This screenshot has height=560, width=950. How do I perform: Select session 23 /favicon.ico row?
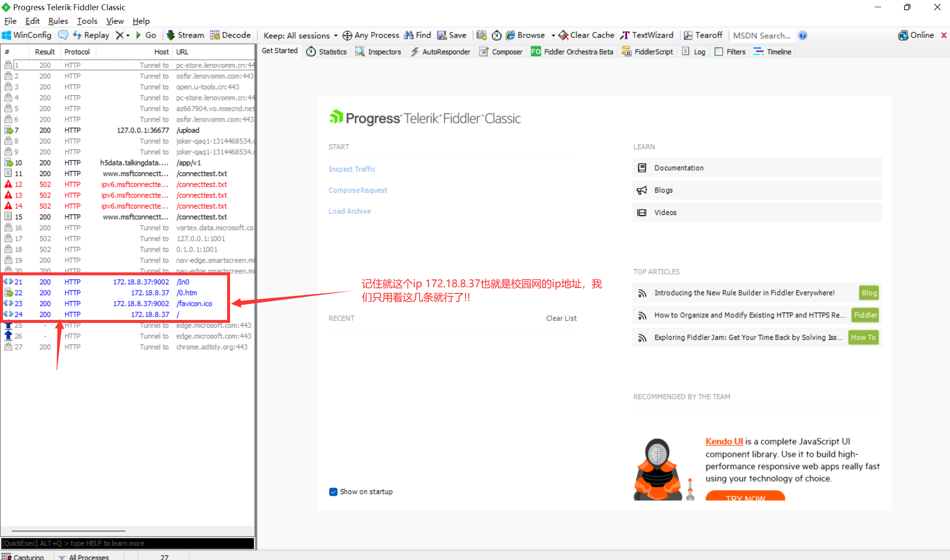tap(128, 303)
